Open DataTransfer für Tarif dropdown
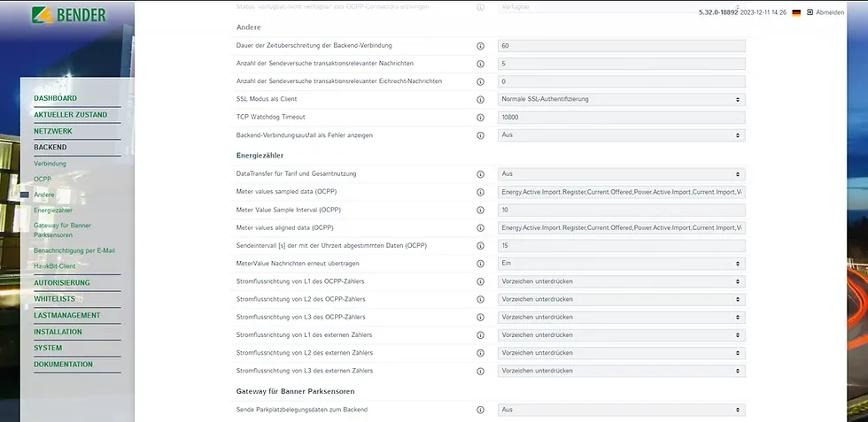The height and width of the screenshot is (422, 868). pos(621,174)
